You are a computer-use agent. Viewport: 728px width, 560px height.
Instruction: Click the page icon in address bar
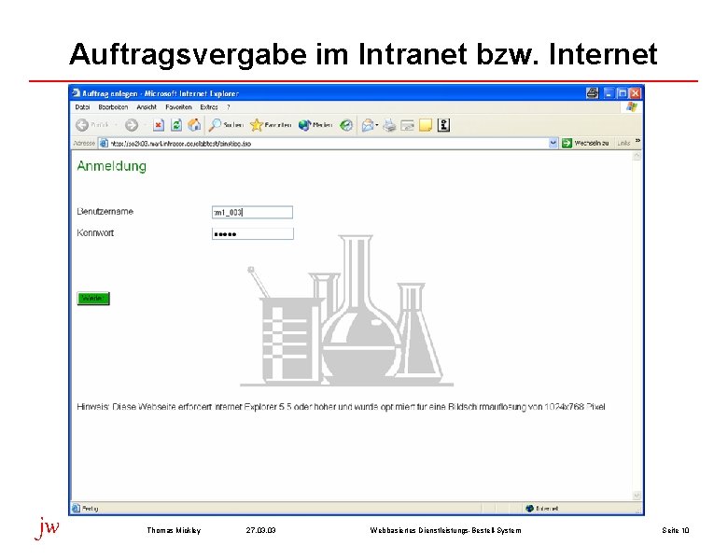pyautogui.click(x=104, y=143)
